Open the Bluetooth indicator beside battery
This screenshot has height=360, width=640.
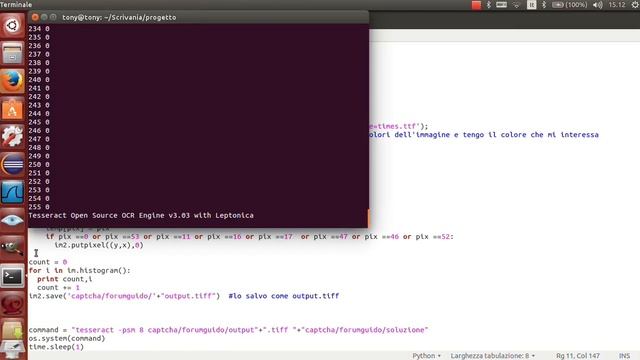coord(544,5)
